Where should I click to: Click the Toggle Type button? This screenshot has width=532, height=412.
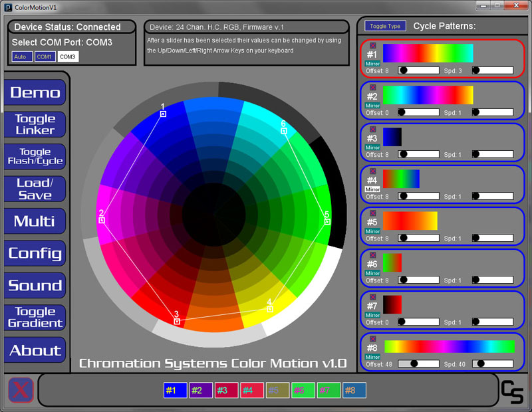click(385, 26)
